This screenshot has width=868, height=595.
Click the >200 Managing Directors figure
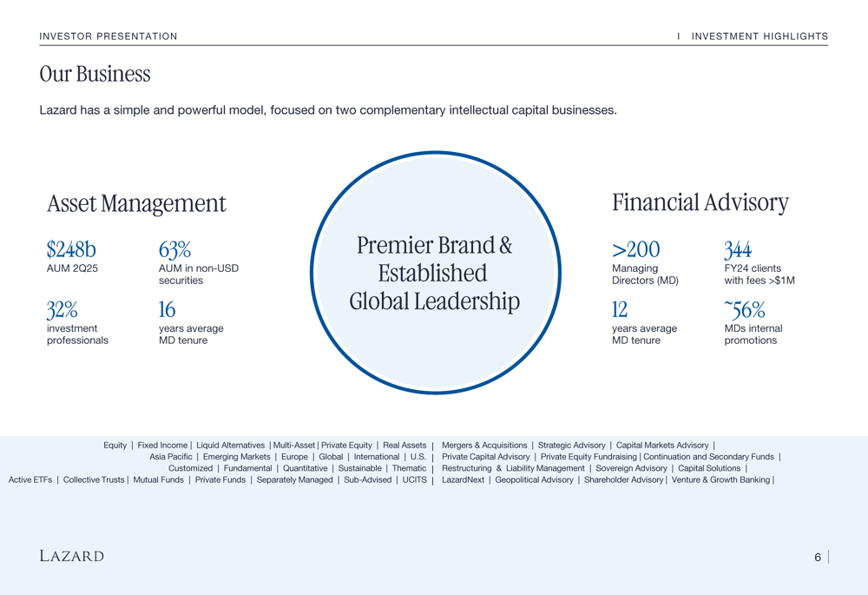(x=635, y=250)
